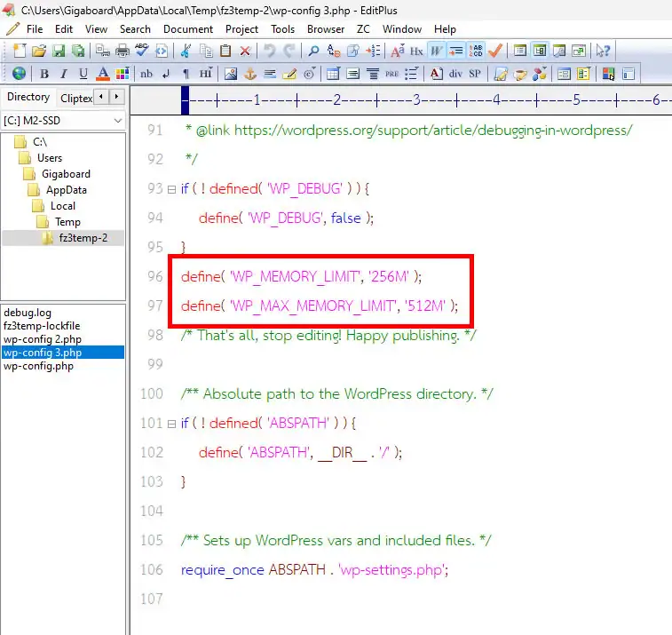Print the document via printer icon
Screen dimensions: 672x635
click(x=123, y=51)
